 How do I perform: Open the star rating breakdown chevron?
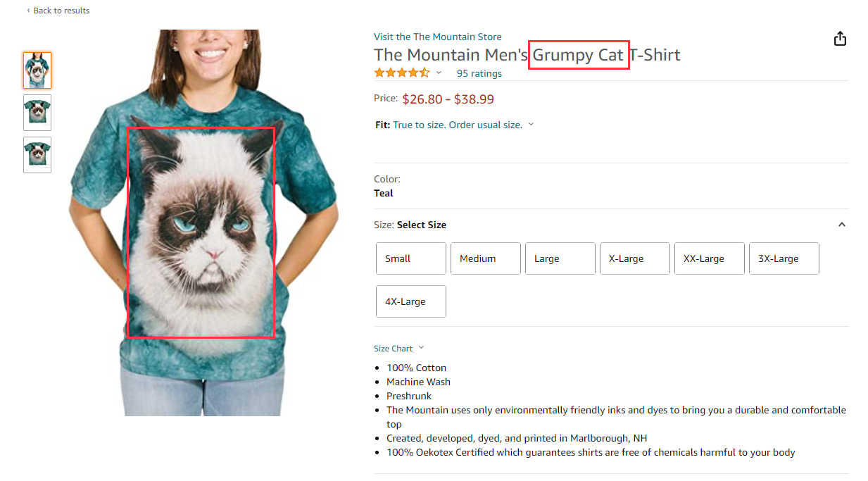pyautogui.click(x=438, y=73)
